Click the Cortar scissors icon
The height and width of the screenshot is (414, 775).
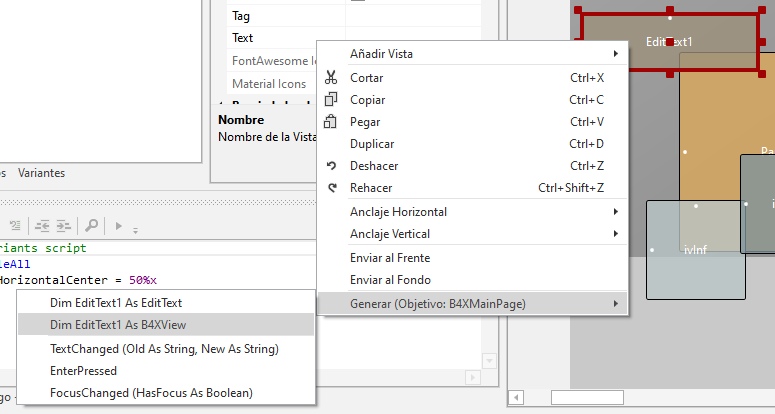point(332,78)
